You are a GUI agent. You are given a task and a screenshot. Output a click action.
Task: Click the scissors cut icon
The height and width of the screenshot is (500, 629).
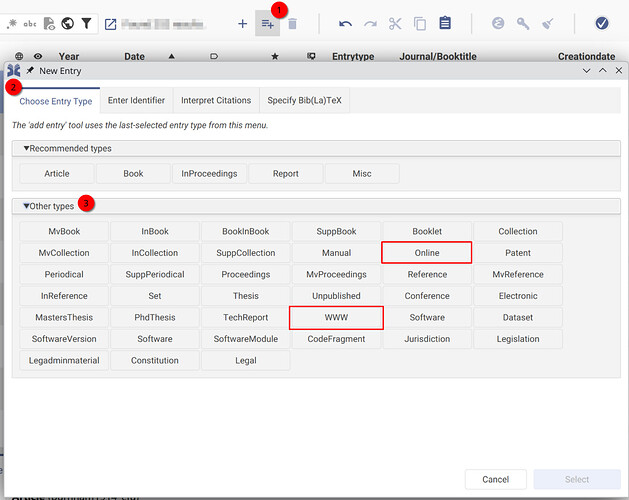[x=395, y=24]
